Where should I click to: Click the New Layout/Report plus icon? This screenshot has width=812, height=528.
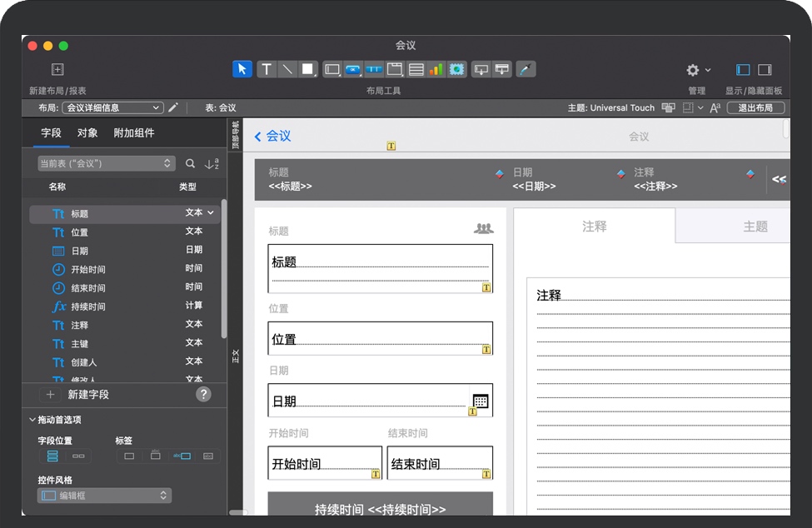pyautogui.click(x=57, y=70)
